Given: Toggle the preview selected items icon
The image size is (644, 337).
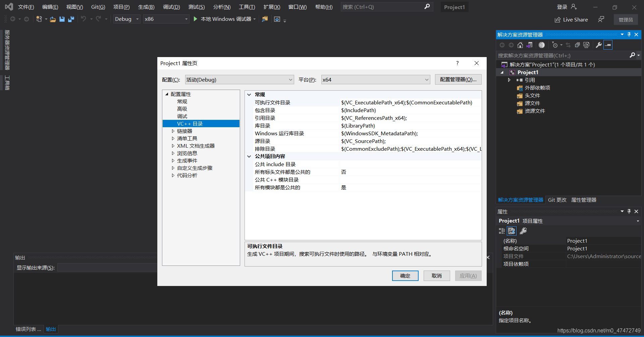Looking at the screenshot, I should click(x=608, y=45).
